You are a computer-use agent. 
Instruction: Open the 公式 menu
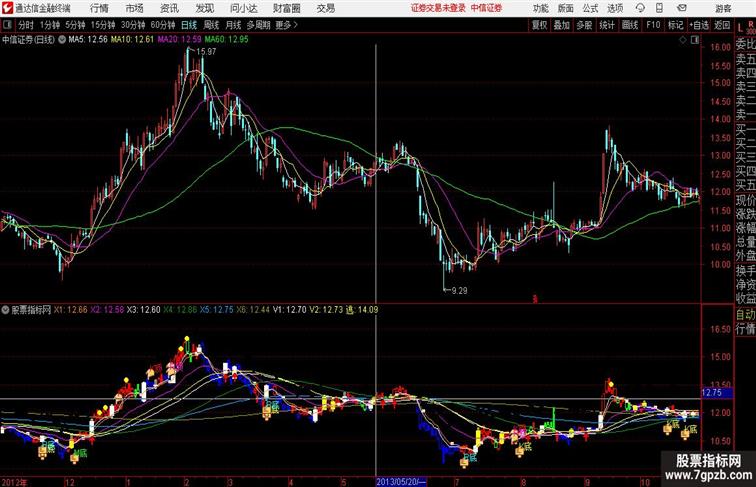click(x=590, y=8)
